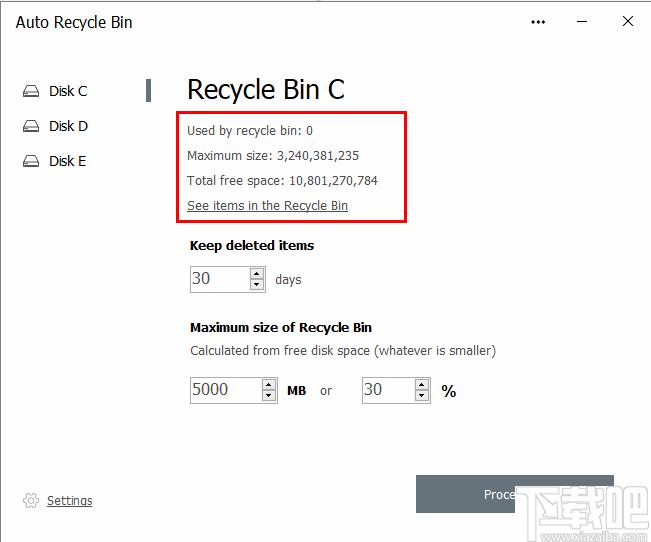Viewport: 651px width, 542px height.
Task: Decrease the maximum size MB value
Action: [269, 395]
